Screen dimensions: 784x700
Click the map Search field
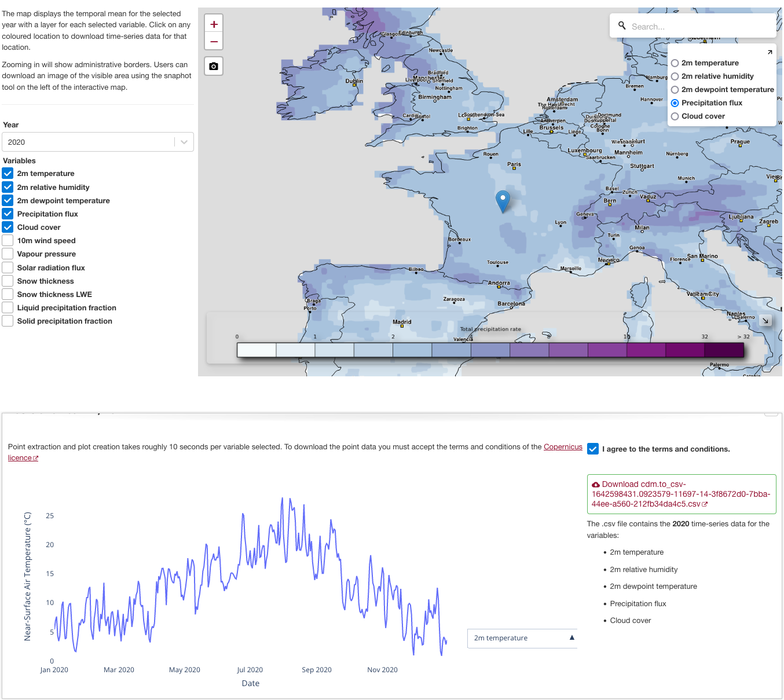point(693,26)
